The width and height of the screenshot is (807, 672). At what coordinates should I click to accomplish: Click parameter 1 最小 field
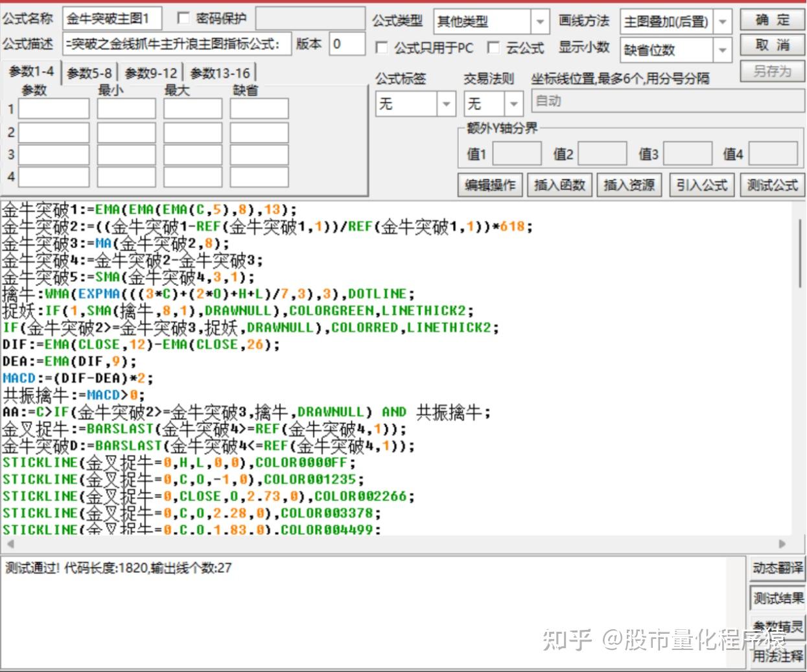coord(126,109)
